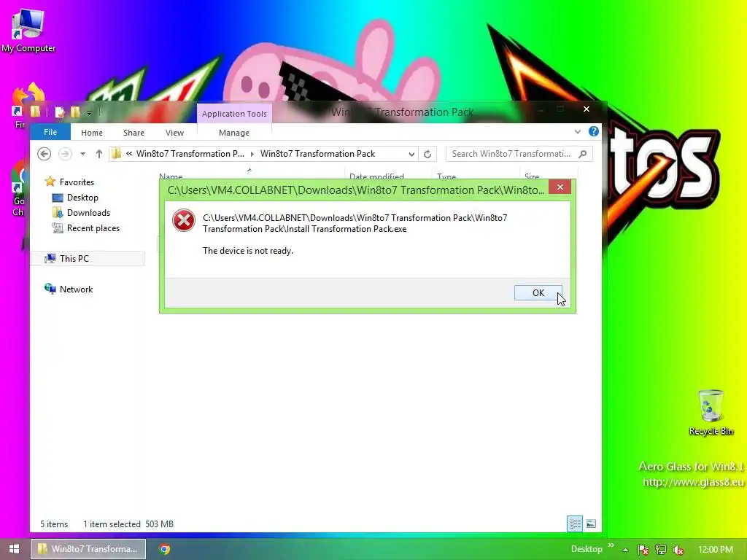Image resolution: width=747 pixels, height=560 pixels.
Task: Click the network tray icon
Action: (x=661, y=550)
